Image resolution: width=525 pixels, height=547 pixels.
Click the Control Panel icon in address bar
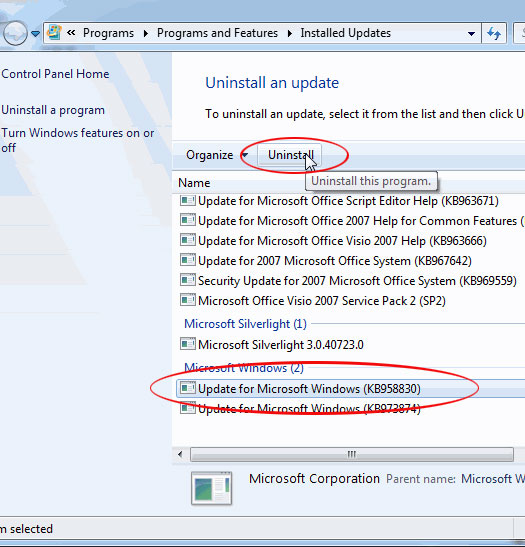coord(54,33)
